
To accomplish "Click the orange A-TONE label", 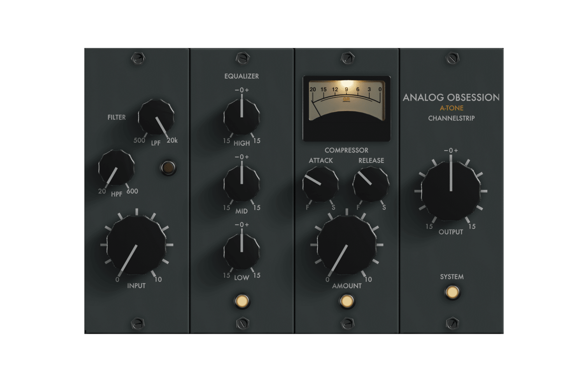I will click(451, 108).
